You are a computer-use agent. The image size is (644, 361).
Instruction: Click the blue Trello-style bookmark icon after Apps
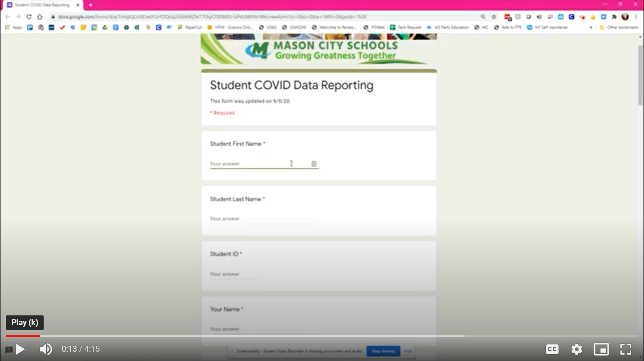coord(30,27)
